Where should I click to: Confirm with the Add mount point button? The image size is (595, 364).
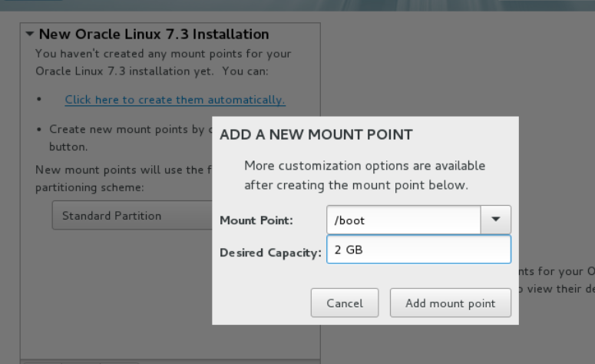point(451,303)
